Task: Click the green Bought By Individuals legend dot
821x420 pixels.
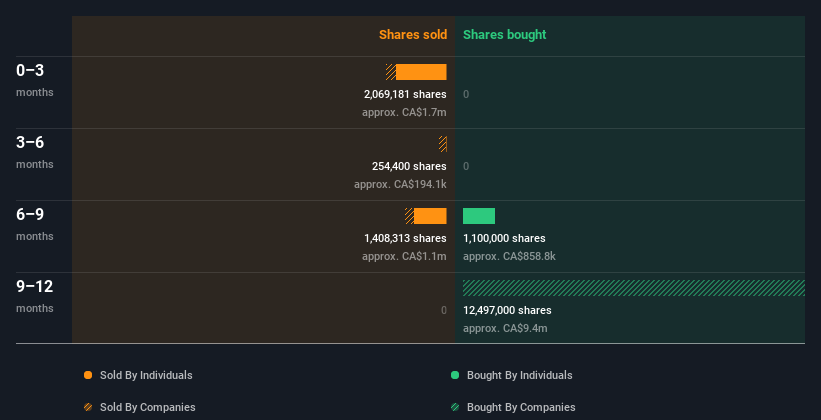Action: pos(455,375)
